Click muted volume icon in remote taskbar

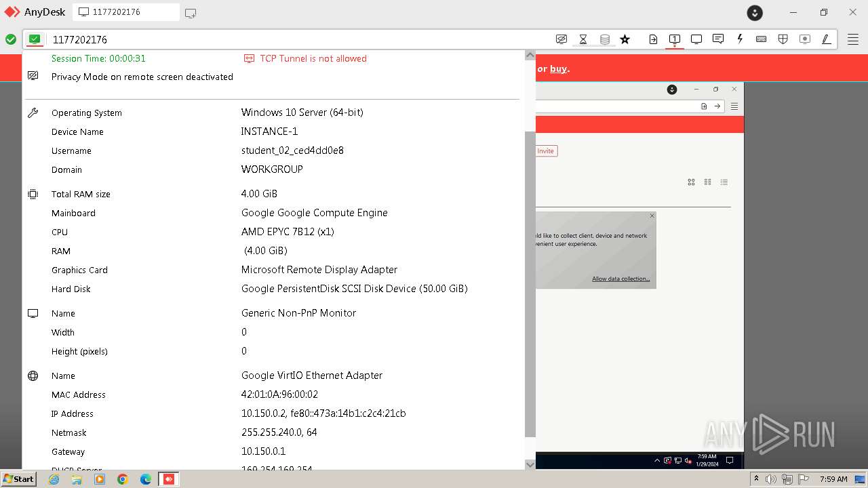pyautogui.click(x=688, y=461)
